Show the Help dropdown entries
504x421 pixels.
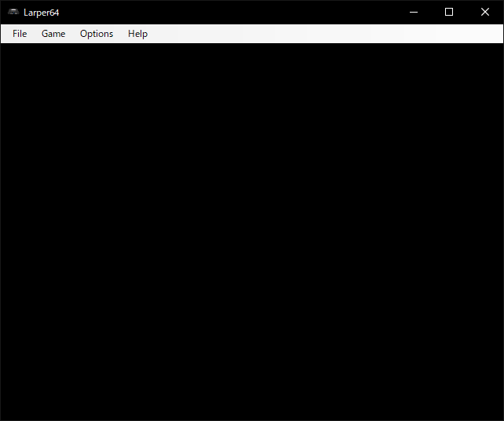click(137, 34)
